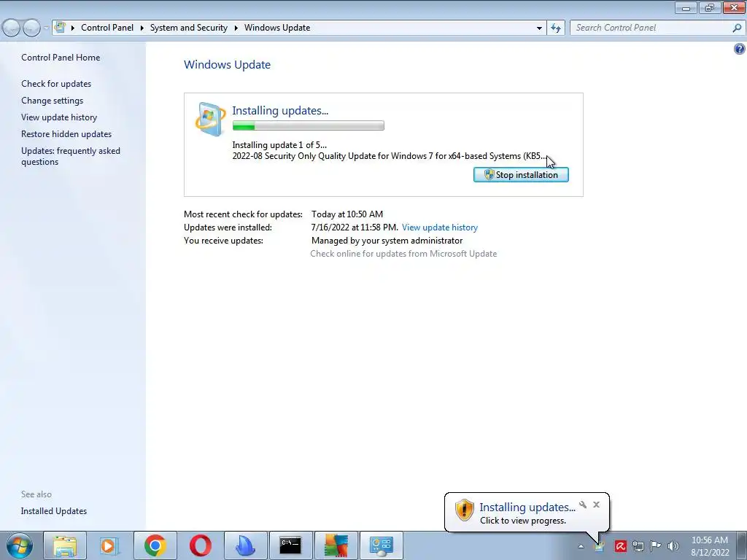Select the Control Panel breadcrumb
The height and width of the screenshot is (560, 747).
click(107, 28)
